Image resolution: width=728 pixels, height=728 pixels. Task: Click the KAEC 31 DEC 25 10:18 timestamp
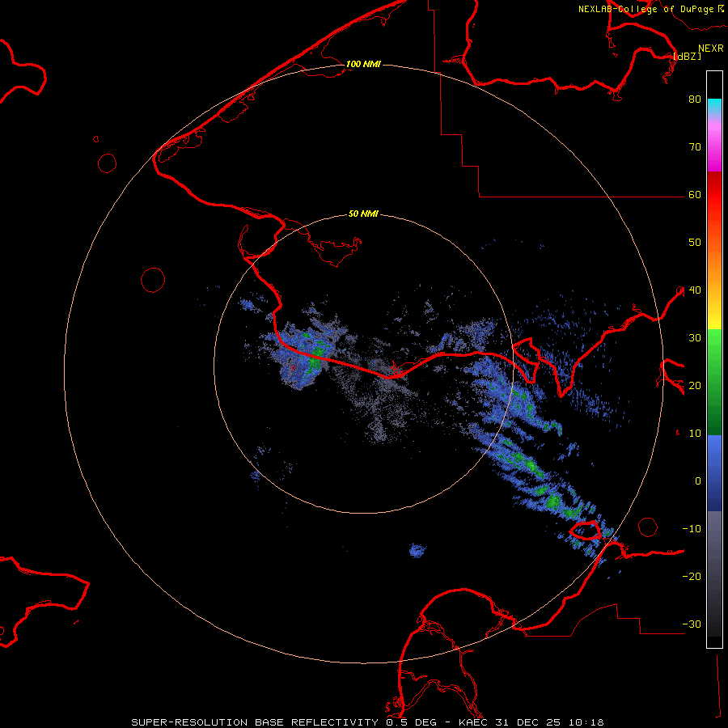[531, 722]
